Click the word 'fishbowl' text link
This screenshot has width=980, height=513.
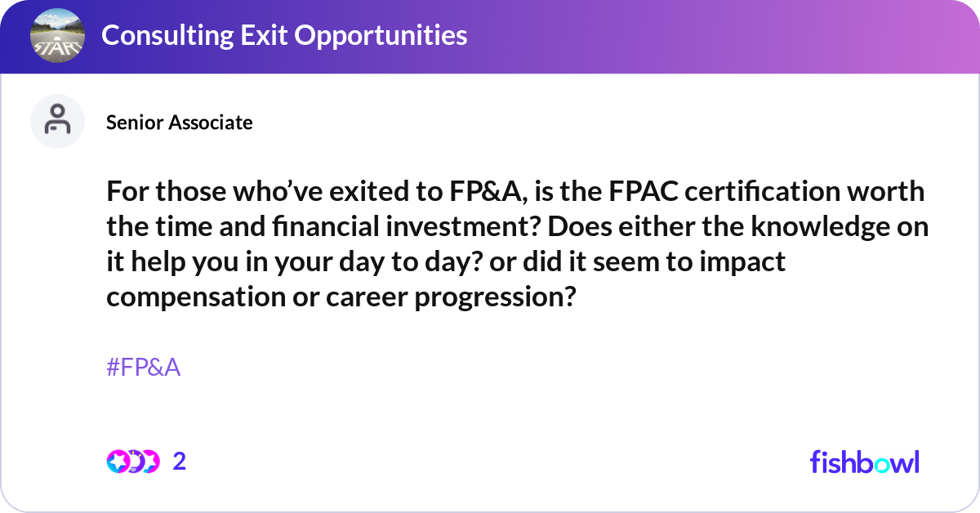coord(864,462)
